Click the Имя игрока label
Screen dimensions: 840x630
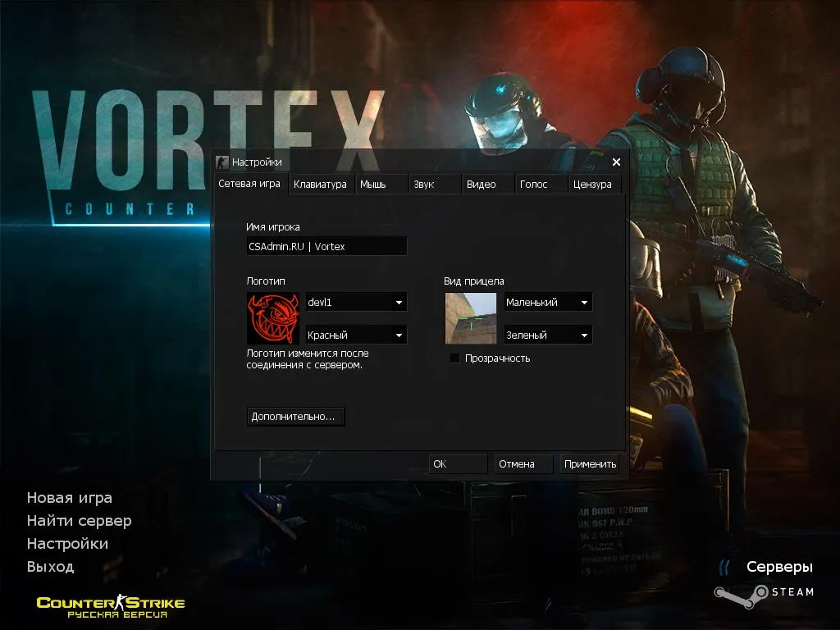tap(272, 227)
